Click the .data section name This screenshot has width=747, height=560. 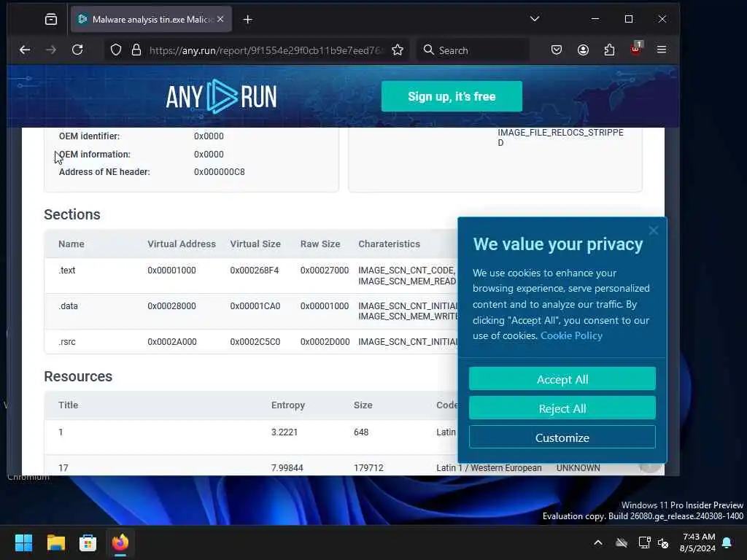[68, 306]
